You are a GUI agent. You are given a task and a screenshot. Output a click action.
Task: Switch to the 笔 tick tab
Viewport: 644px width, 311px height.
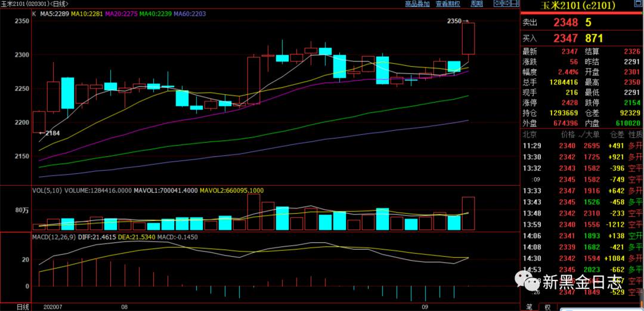pyautogui.click(x=530, y=307)
